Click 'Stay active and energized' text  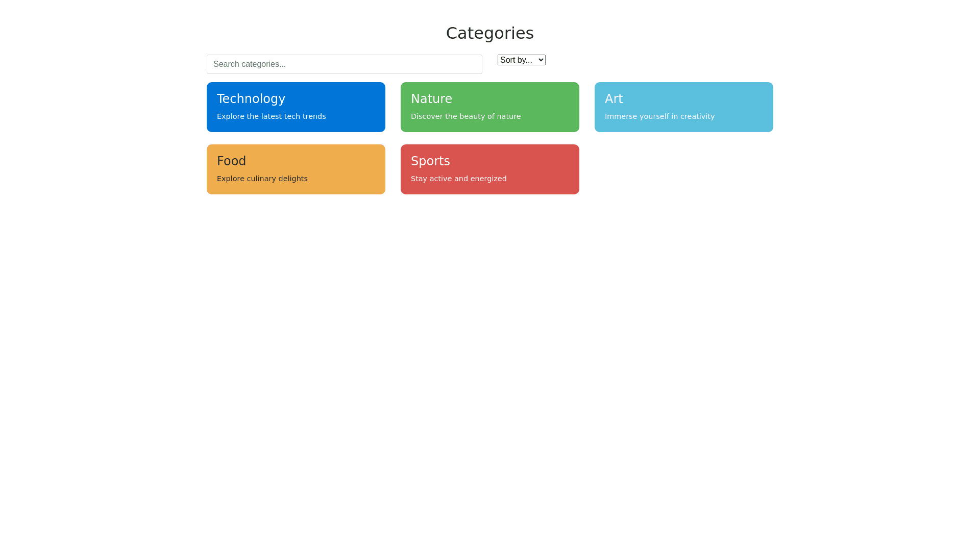458,179
